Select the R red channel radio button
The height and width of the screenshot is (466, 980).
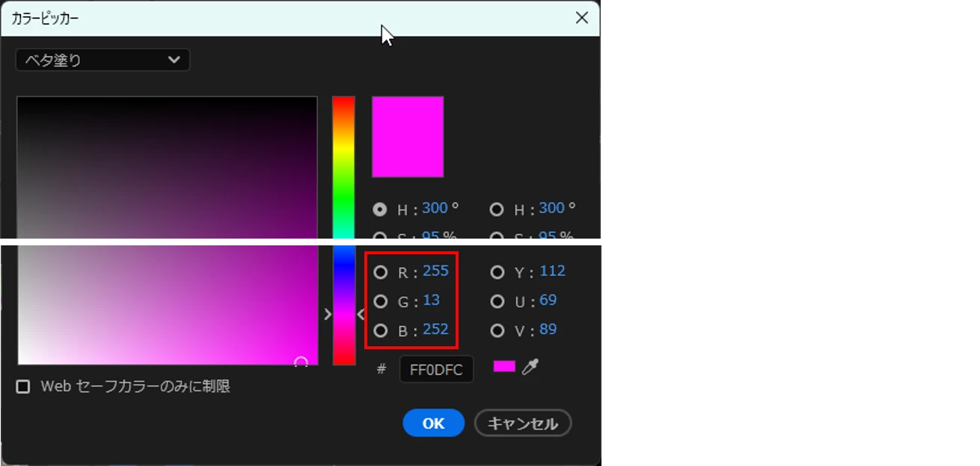[380, 272]
